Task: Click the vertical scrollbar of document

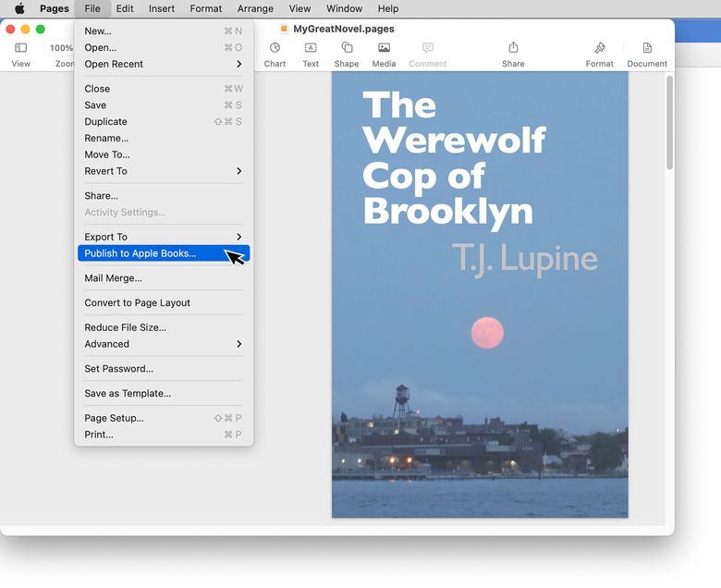Action: pyautogui.click(x=669, y=123)
